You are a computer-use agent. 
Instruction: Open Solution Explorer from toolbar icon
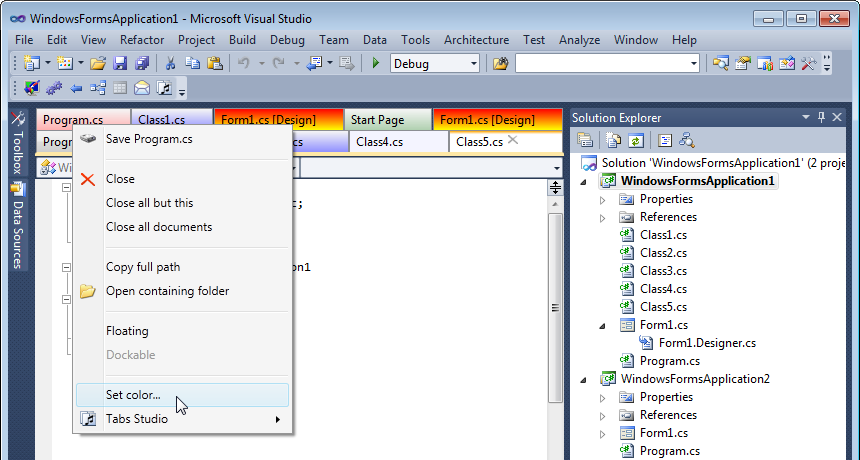[x=721, y=64]
